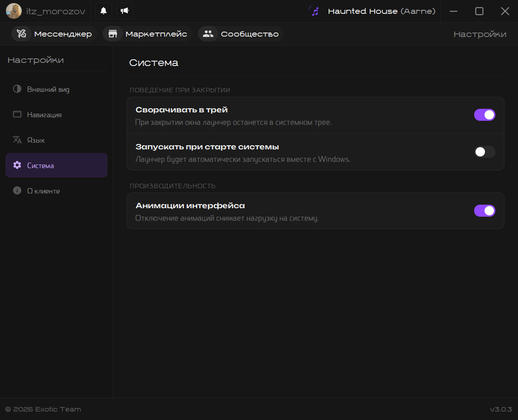Open Навигация settings section
This screenshot has height=420, width=518.
(x=56, y=115)
